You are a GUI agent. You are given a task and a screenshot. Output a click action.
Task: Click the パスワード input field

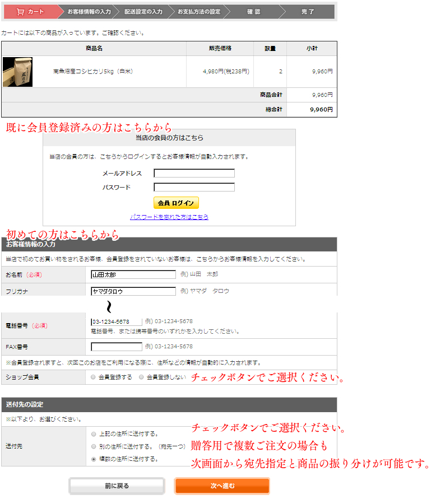(194, 188)
